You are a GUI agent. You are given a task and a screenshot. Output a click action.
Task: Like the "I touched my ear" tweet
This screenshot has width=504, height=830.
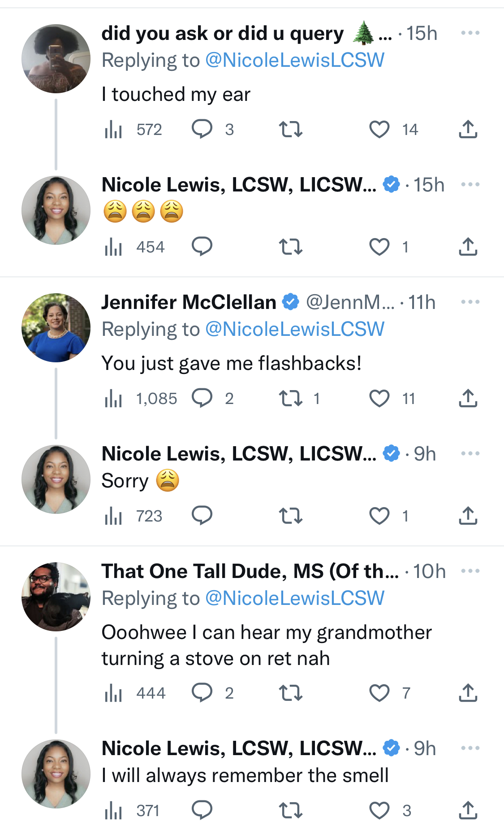coord(379,130)
